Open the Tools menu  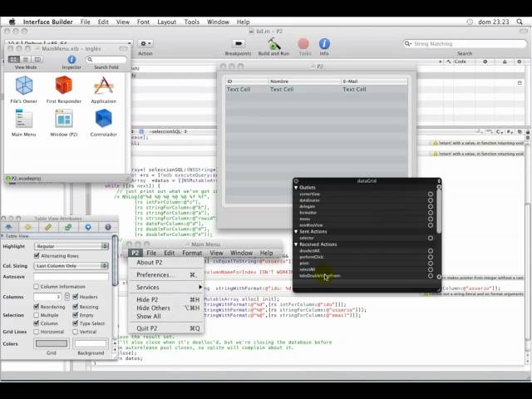[192, 22]
